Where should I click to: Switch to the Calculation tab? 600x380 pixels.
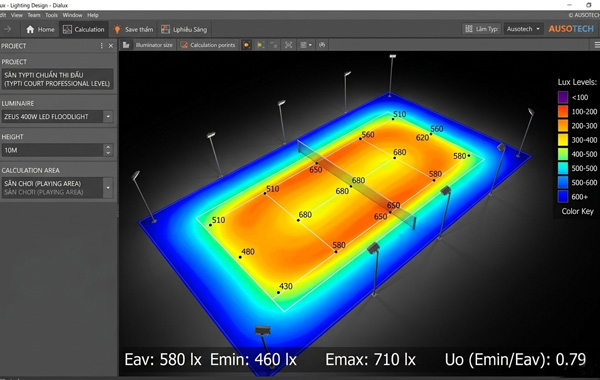[83, 29]
